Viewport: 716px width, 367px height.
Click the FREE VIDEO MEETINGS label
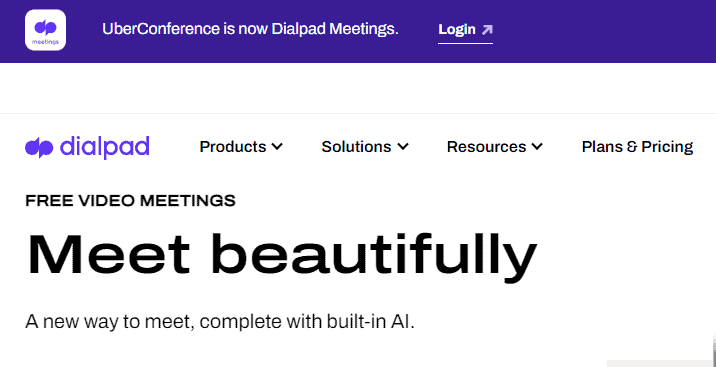click(130, 200)
